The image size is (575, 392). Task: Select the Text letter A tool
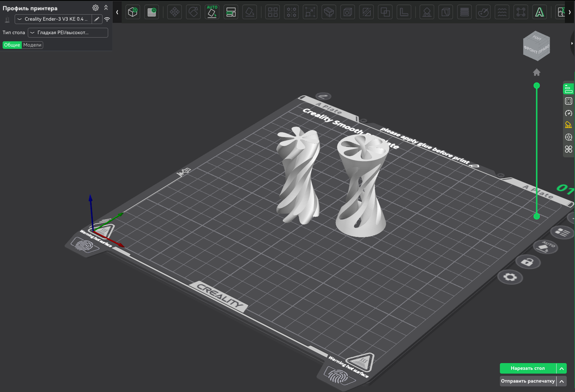coord(540,12)
